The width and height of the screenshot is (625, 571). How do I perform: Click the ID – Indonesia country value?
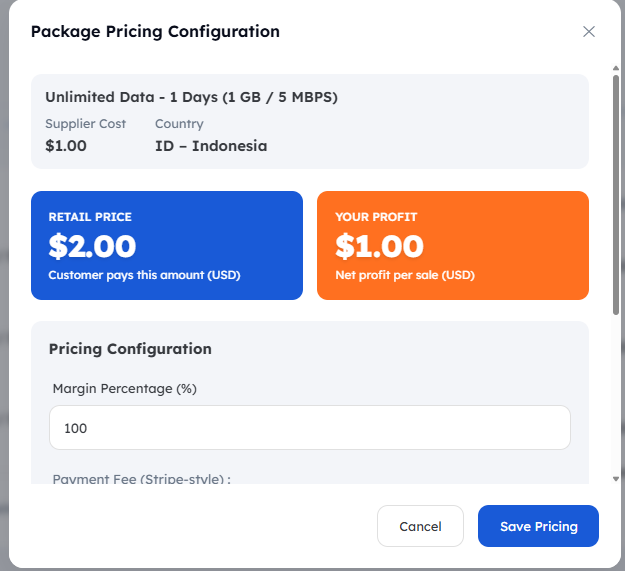click(x=211, y=145)
